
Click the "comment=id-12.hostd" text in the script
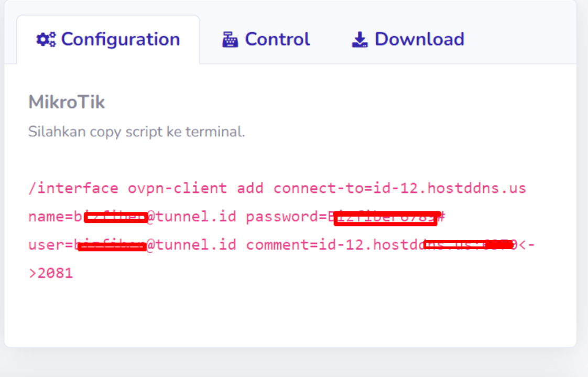(334, 245)
